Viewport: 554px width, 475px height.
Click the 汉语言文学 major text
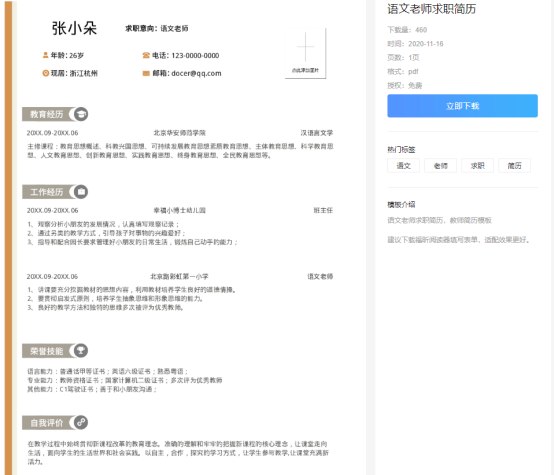(317, 133)
